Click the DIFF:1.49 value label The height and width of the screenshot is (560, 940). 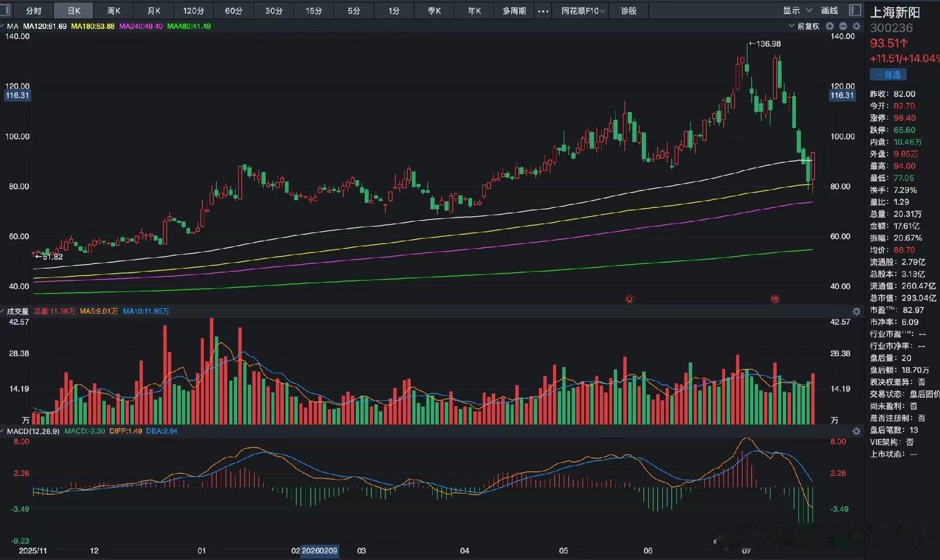point(126,431)
